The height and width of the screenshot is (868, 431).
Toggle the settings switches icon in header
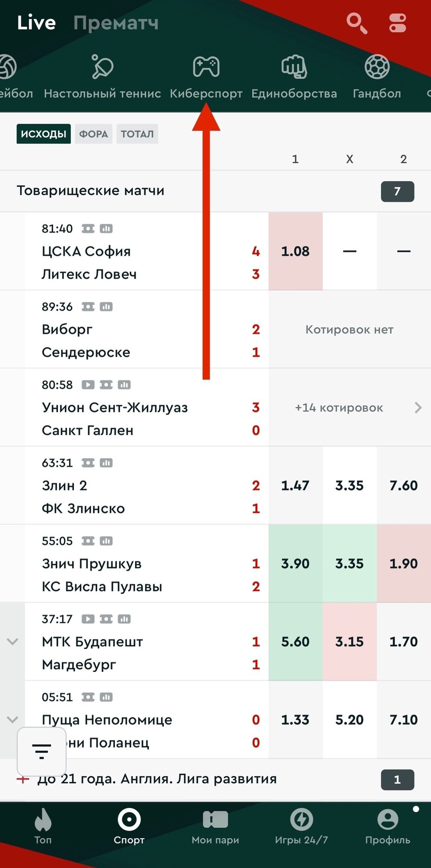(x=398, y=23)
